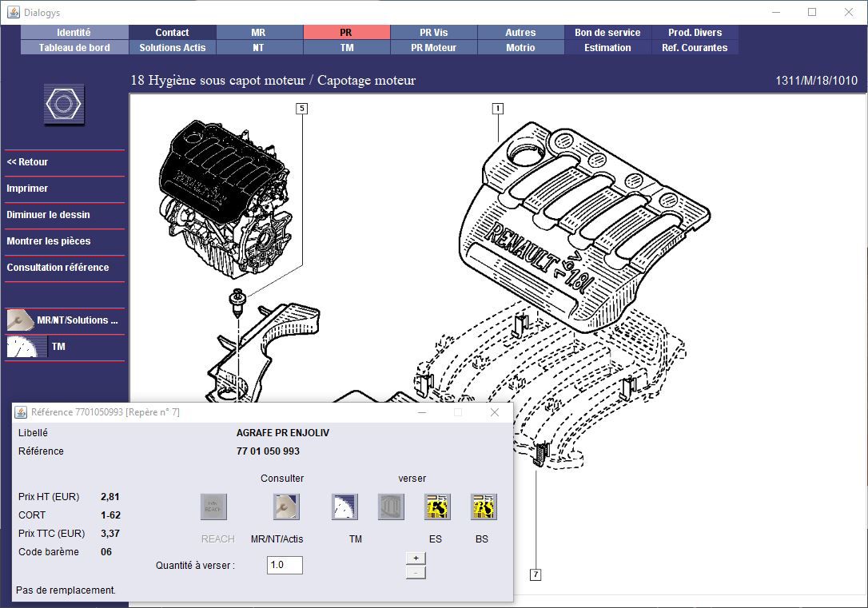Image resolution: width=868 pixels, height=608 pixels.
Task: Click the Prix HT value 2,81
Action: (x=109, y=497)
